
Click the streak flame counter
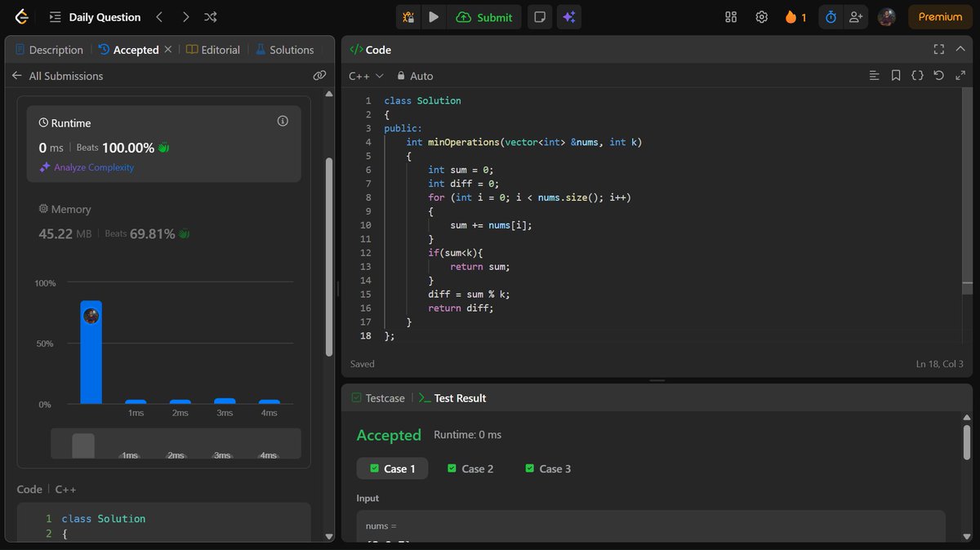tap(795, 17)
